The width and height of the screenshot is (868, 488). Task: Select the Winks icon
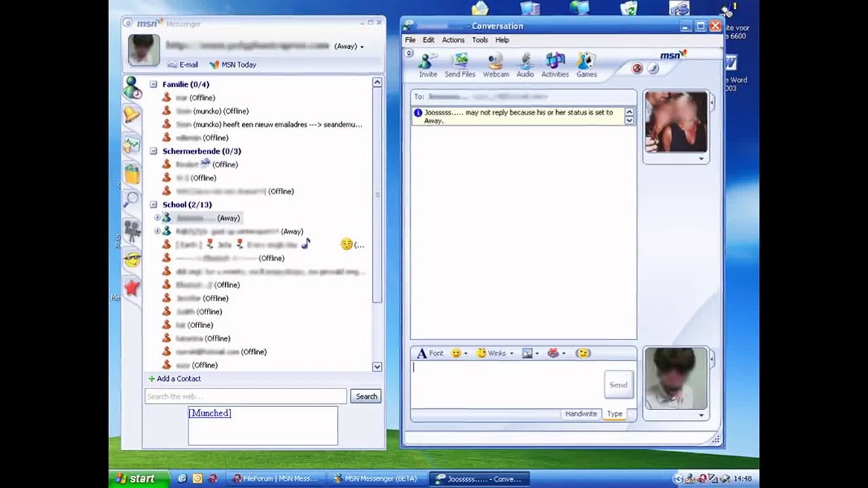pos(492,353)
